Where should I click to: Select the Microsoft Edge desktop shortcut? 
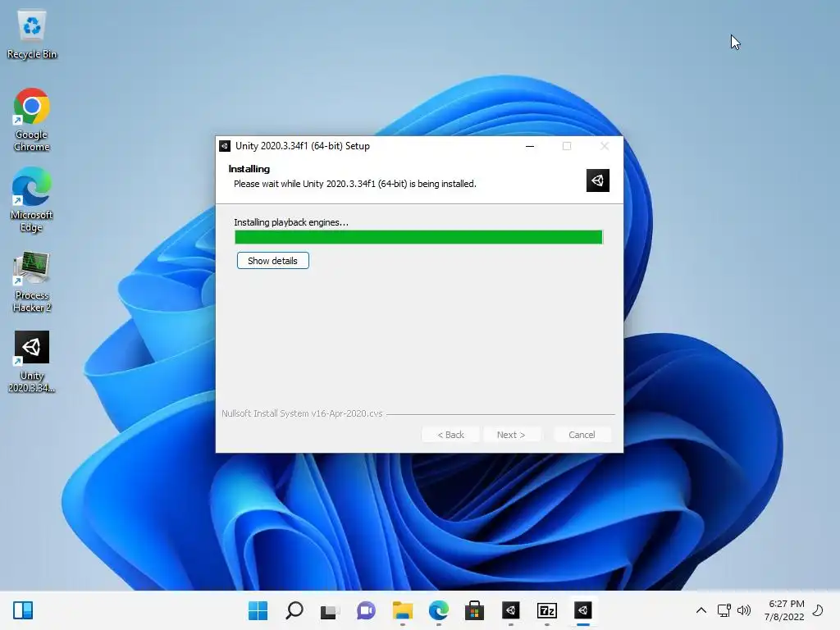pyautogui.click(x=32, y=200)
